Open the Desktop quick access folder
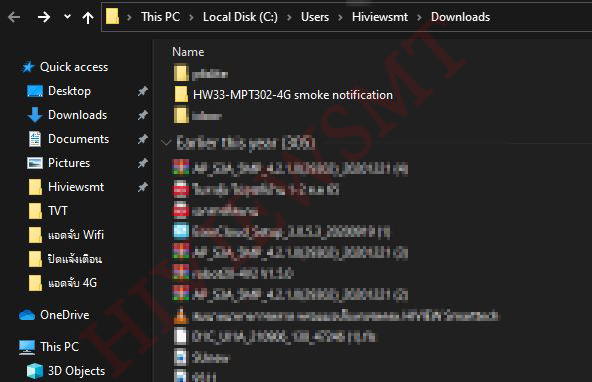The width and height of the screenshot is (592, 382). tap(69, 91)
